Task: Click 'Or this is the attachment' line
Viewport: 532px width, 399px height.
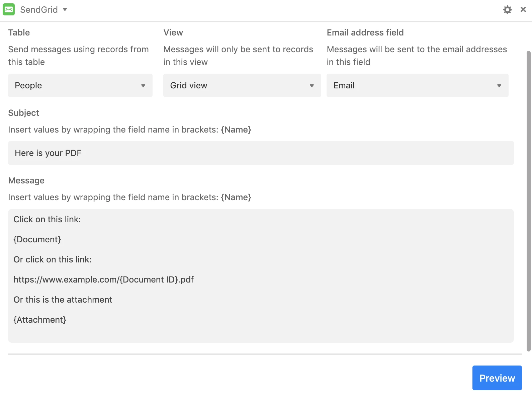Action: (63, 300)
